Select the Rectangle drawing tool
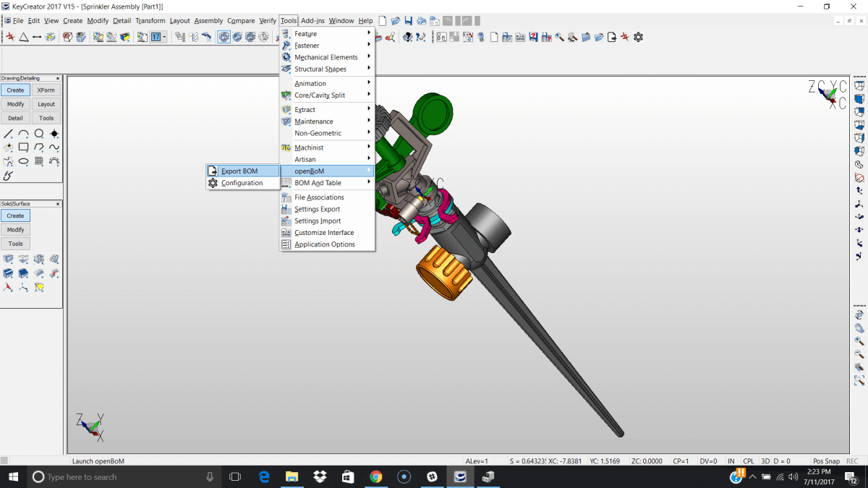 point(23,147)
